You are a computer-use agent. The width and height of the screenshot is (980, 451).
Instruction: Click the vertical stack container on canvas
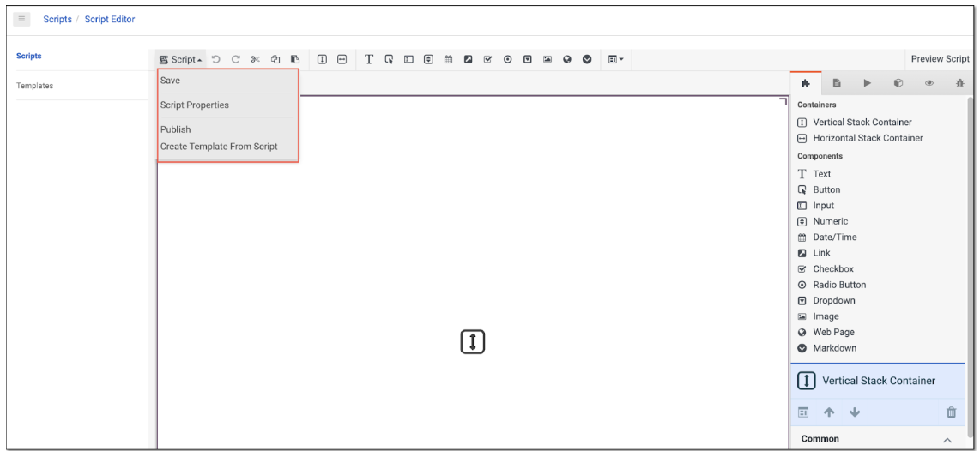[x=473, y=342]
